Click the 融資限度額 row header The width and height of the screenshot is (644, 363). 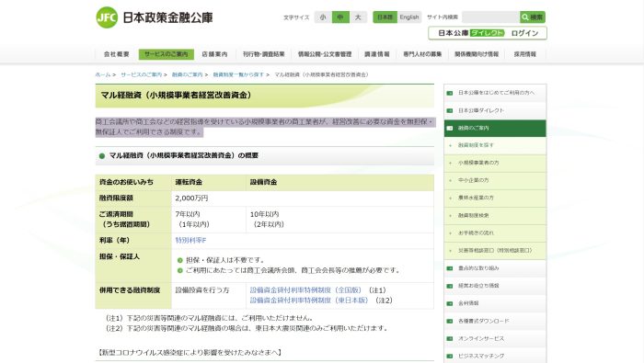tap(116, 199)
